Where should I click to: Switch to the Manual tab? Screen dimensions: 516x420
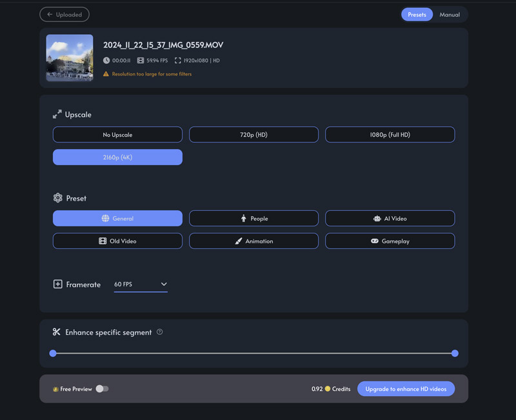450,14
